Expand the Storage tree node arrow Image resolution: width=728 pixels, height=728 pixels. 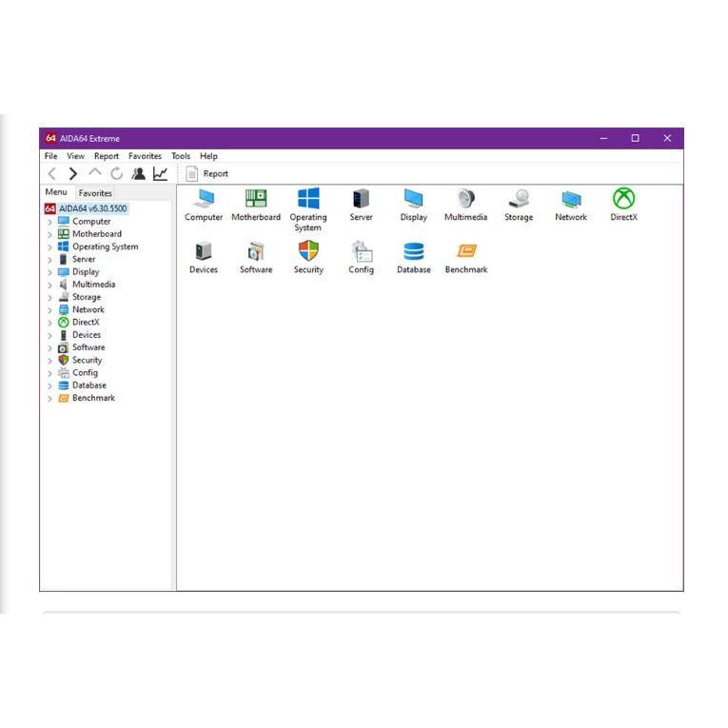pyautogui.click(x=49, y=297)
